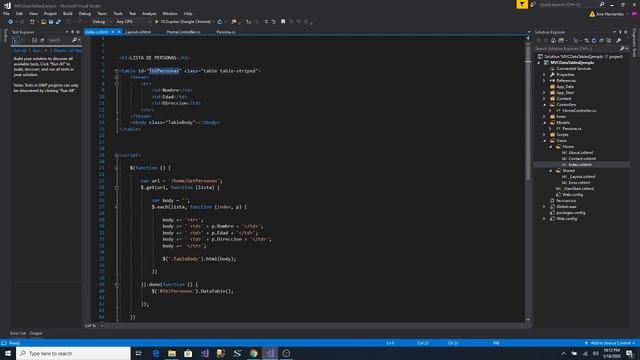The image size is (640, 360).
Task: Collapse the Controllers folder in Solution Explorer
Action: [544, 105]
